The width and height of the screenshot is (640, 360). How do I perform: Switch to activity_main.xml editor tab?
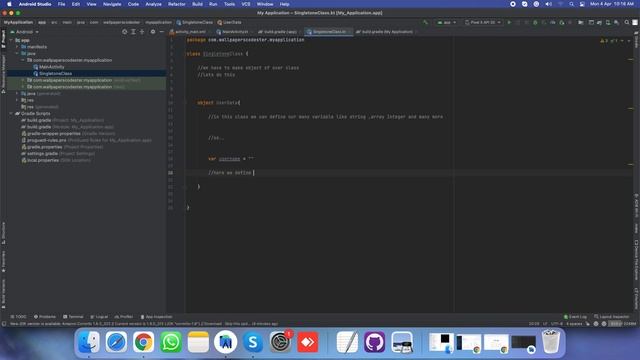[x=188, y=32]
